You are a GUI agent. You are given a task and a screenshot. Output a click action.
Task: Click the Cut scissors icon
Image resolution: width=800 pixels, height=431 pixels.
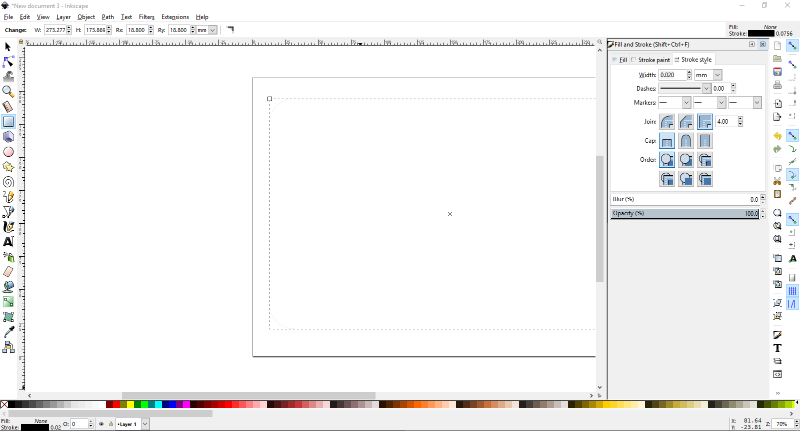777,181
